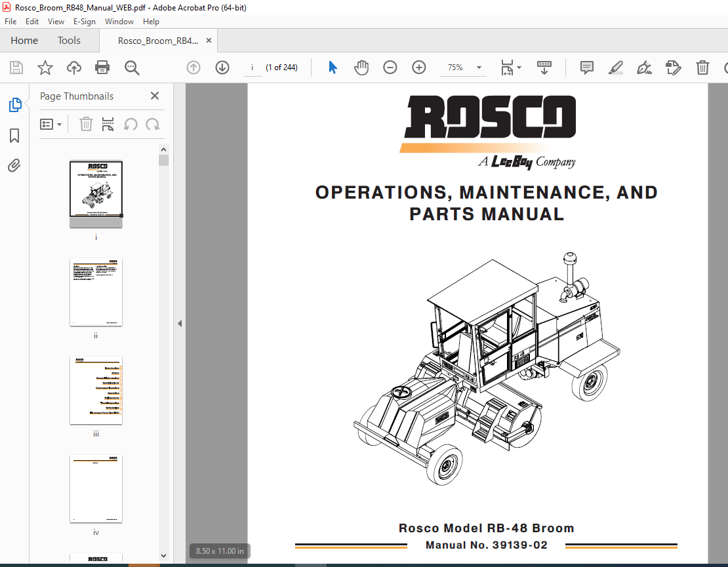Open the File menu
The image size is (728, 567).
coord(10,22)
